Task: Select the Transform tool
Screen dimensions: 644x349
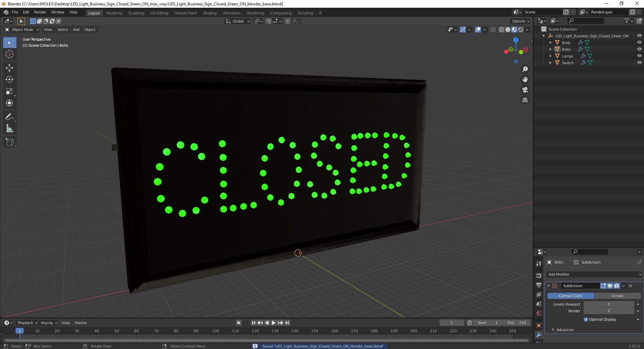Action: coord(9,103)
